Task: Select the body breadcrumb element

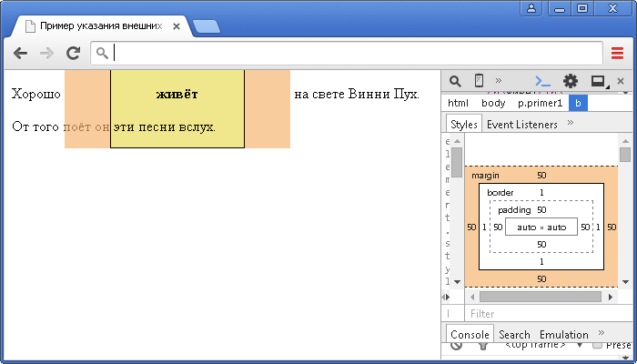Action: (493, 103)
